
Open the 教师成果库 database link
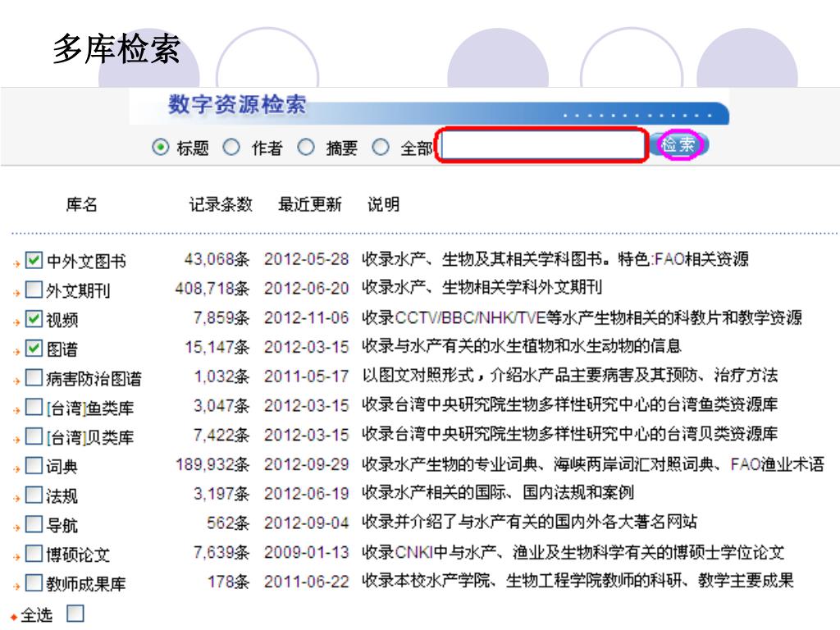[86, 584]
